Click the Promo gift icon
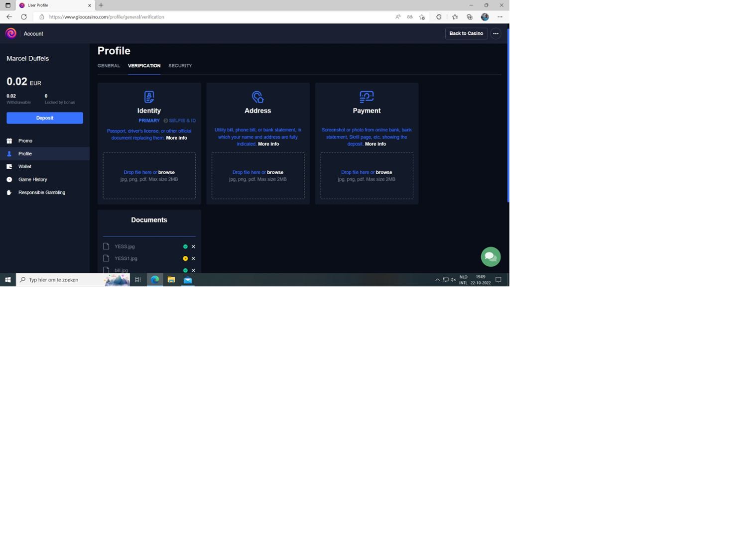 pyautogui.click(x=9, y=141)
